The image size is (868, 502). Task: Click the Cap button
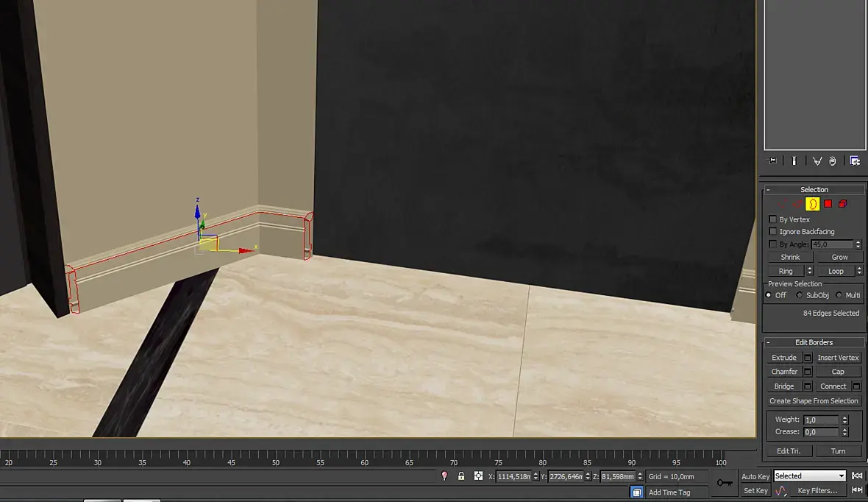click(x=838, y=372)
